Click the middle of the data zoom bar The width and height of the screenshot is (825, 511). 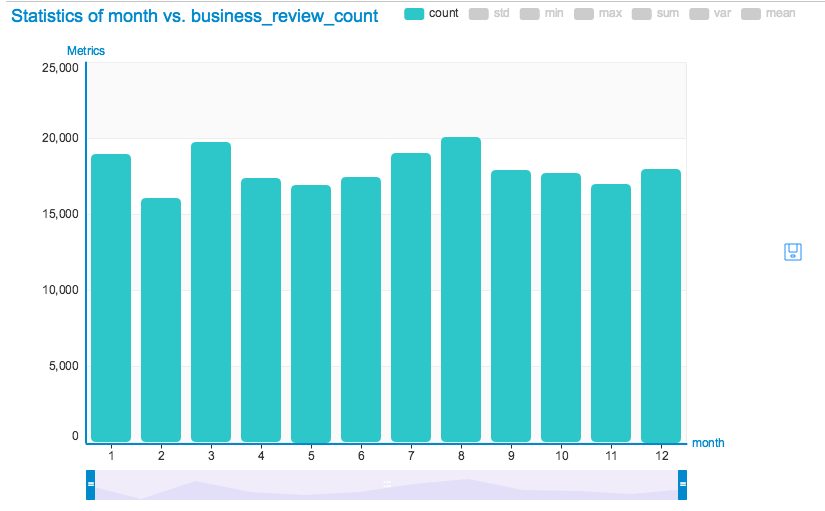(386, 484)
